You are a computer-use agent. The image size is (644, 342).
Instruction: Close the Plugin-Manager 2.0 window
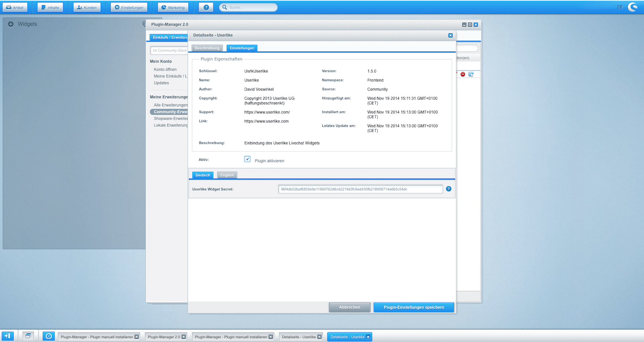476,25
